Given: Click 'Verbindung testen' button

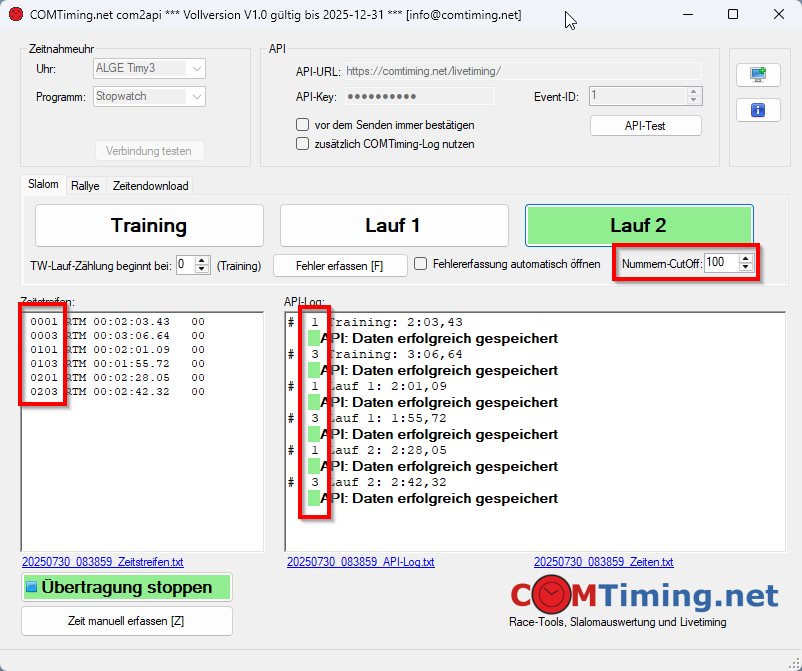Looking at the screenshot, I should pos(149,151).
